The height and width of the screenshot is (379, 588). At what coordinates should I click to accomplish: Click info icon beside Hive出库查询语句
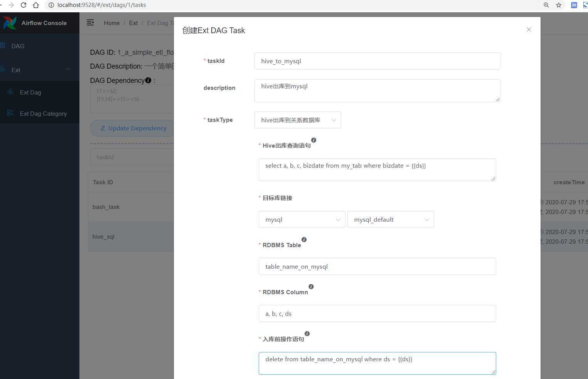click(x=313, y=140)
